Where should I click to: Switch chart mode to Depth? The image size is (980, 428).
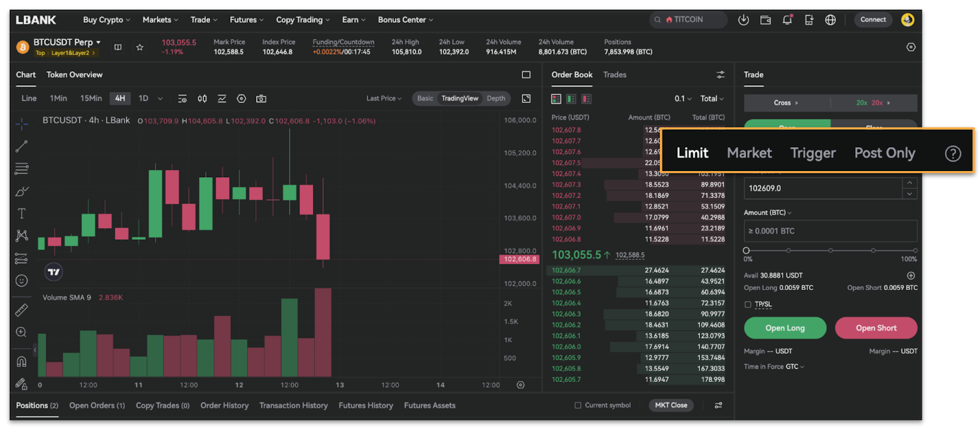click(x=496, y=99)
